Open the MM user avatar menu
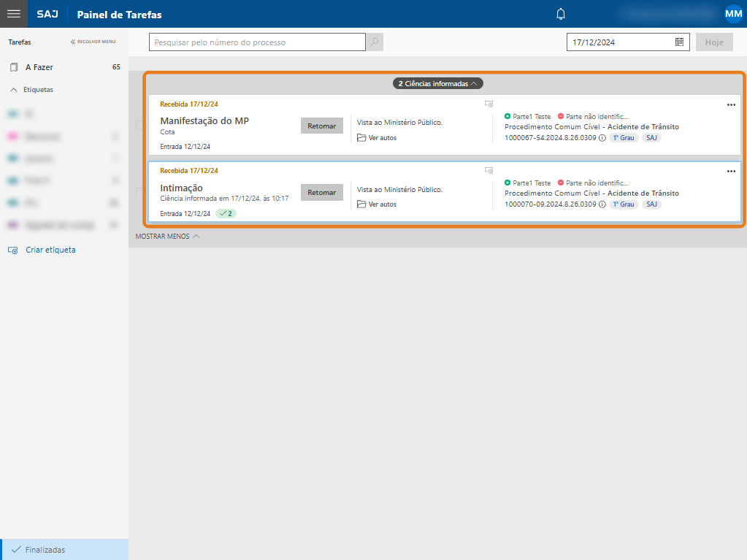 click(x=732, y=14)
